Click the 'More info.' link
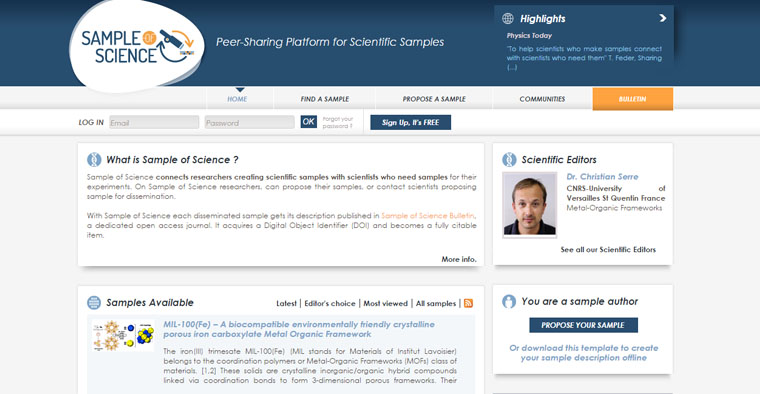The width and height of the screenshot is (760, 394). point(459,259)
